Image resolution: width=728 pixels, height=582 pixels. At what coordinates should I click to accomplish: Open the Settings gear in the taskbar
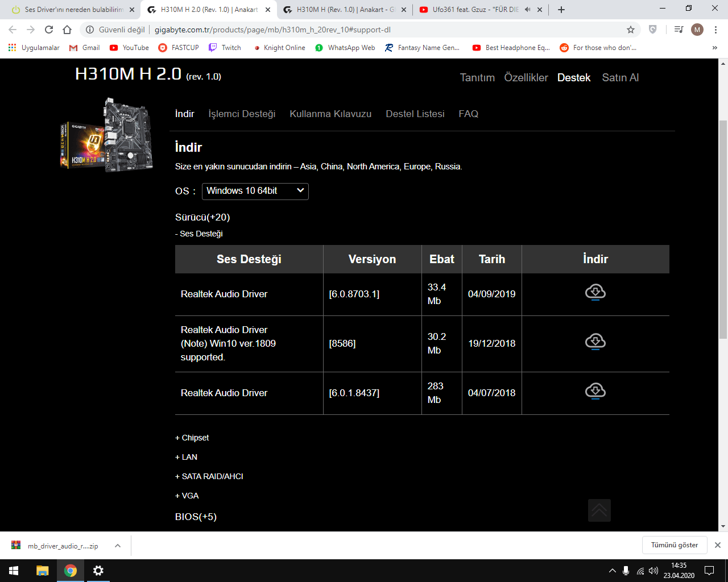98,571
